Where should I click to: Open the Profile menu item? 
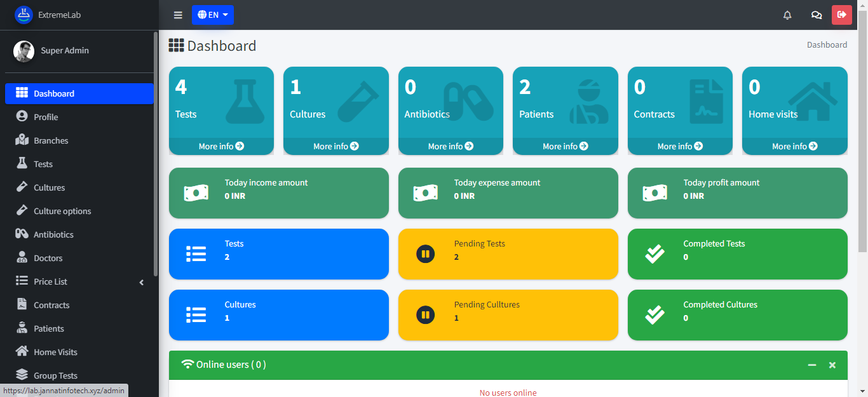coord(46,117)
